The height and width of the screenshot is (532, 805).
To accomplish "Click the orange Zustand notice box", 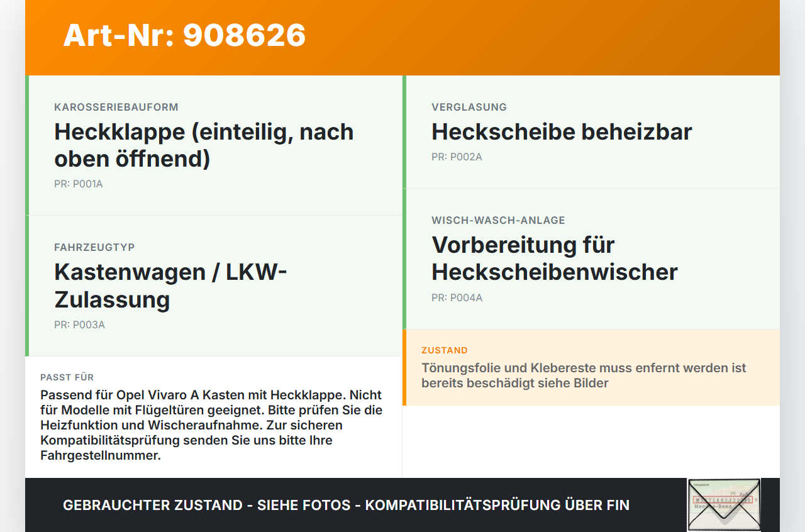I will (x=591, y=367).
